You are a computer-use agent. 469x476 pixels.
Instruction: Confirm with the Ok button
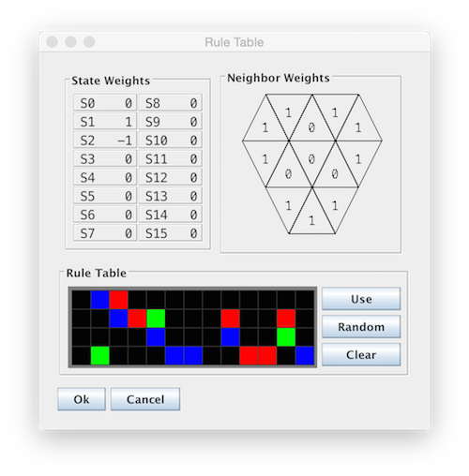82,399
